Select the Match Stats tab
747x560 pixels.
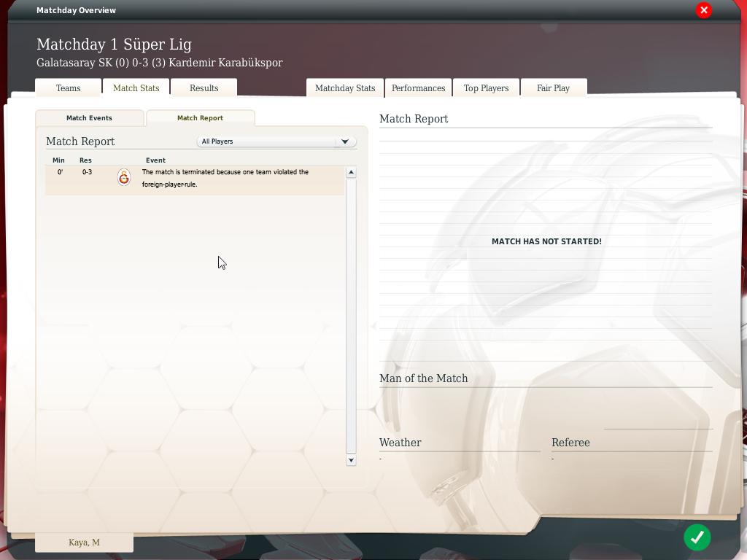(x=136, y=88)
